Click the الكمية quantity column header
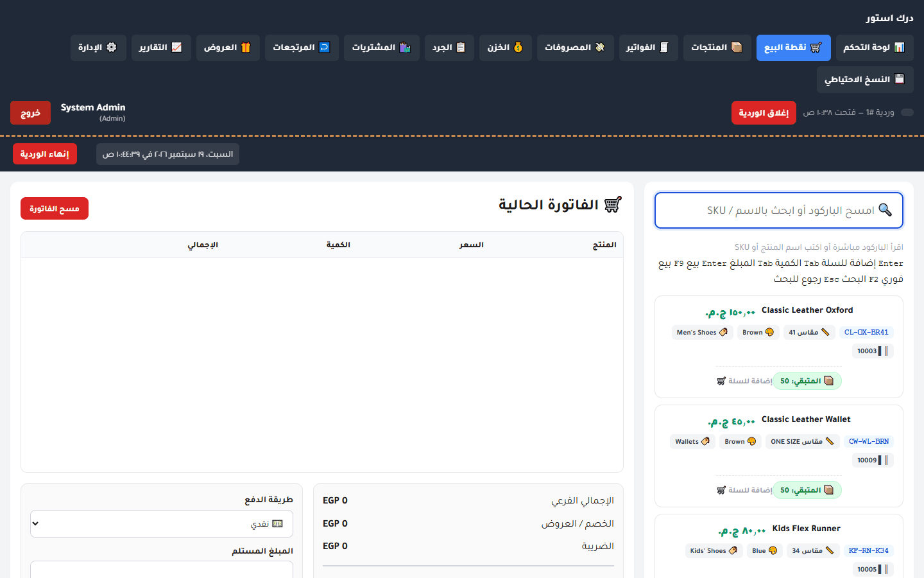This screenshot has width=924, height=578. click(338, 245)
